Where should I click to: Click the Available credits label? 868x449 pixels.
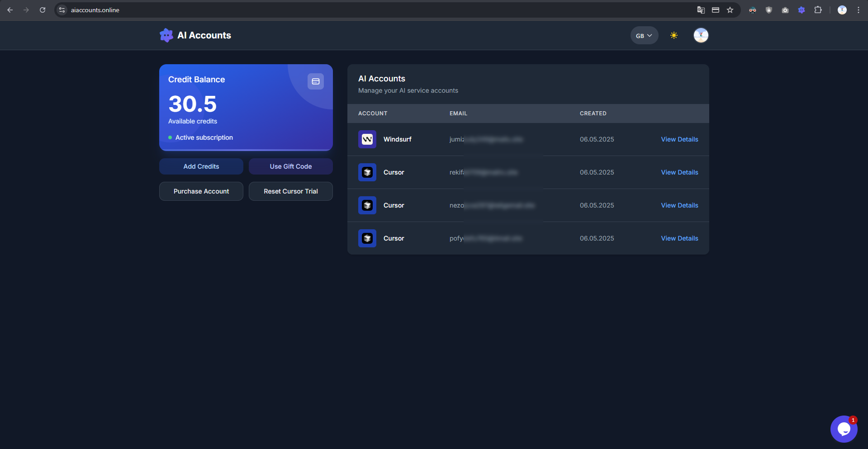[x=193, y=121]
